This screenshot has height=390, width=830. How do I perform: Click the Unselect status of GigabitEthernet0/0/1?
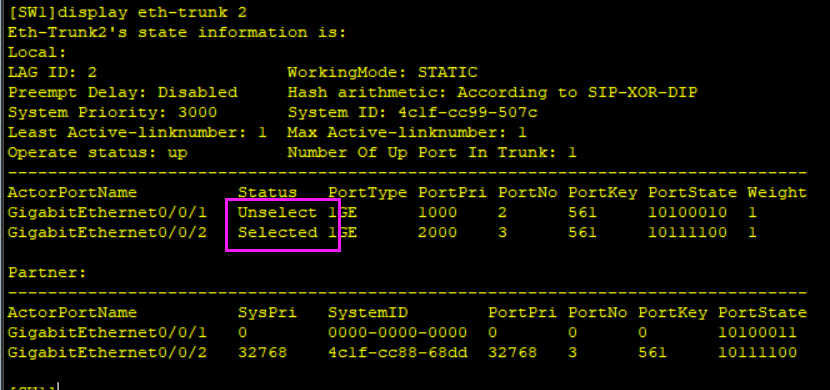277,212
